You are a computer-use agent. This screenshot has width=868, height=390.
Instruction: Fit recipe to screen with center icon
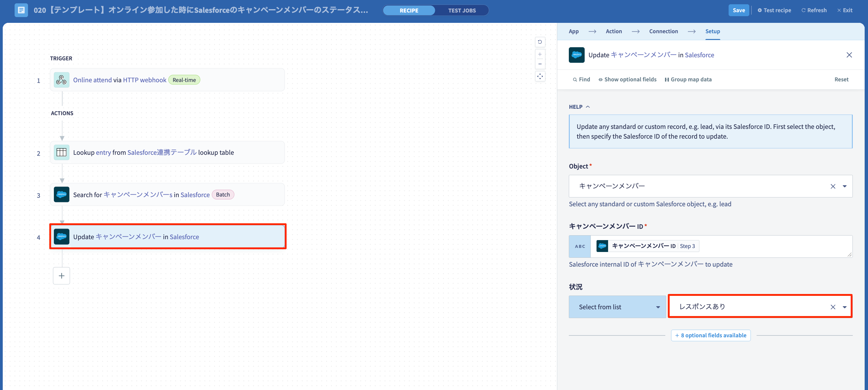click(x=540, y=76)
